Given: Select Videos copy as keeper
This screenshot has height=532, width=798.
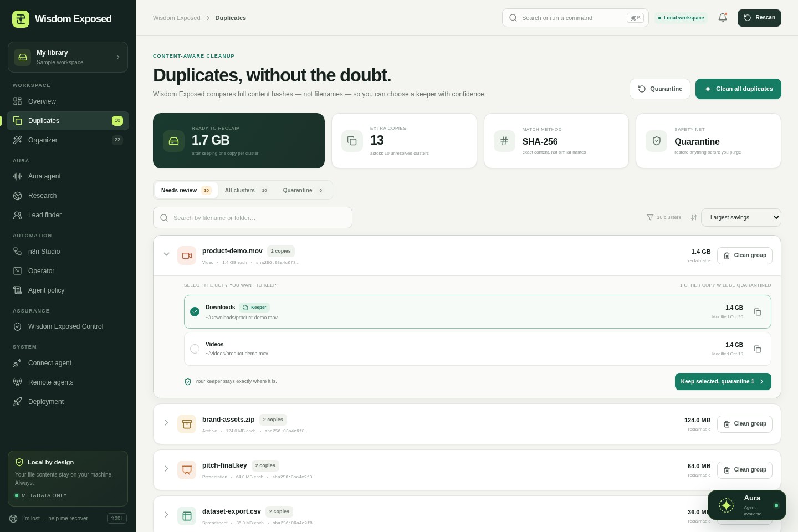Looking at the screenshot, I should 195,349.
